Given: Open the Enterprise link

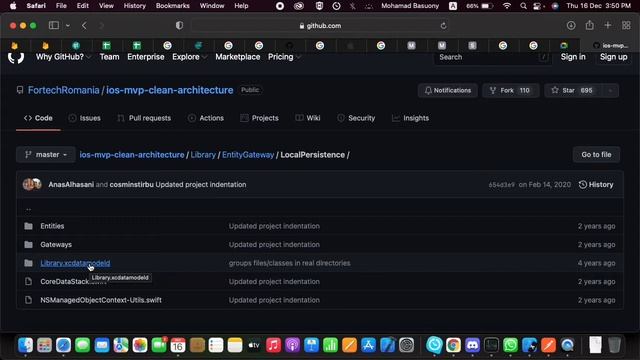Looking at the screenshot, I should [146, 57].
